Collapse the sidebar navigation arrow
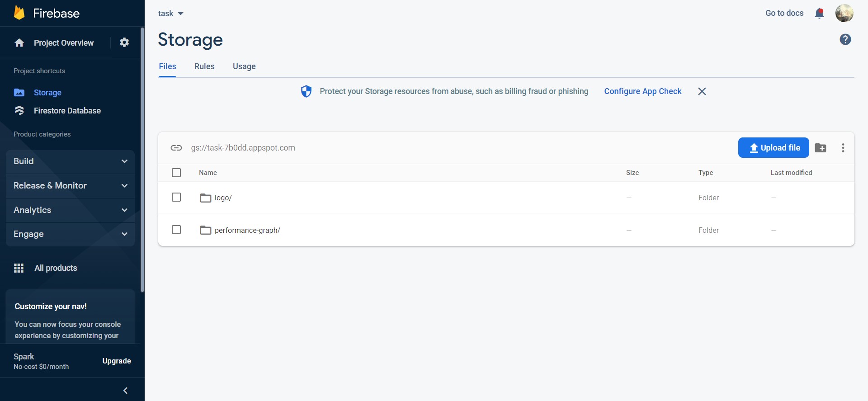Viewport: 868px width, 401px height. coord(126,390)
